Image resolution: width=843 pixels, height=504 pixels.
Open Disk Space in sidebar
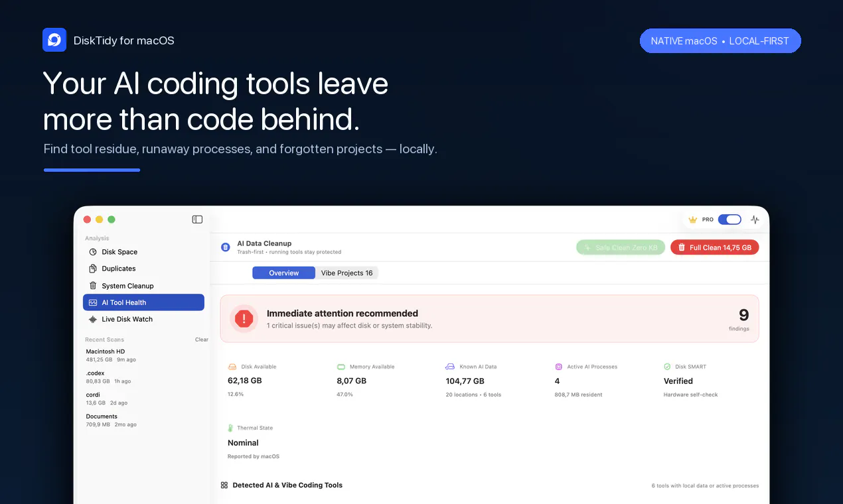click(x=143, y=252)
